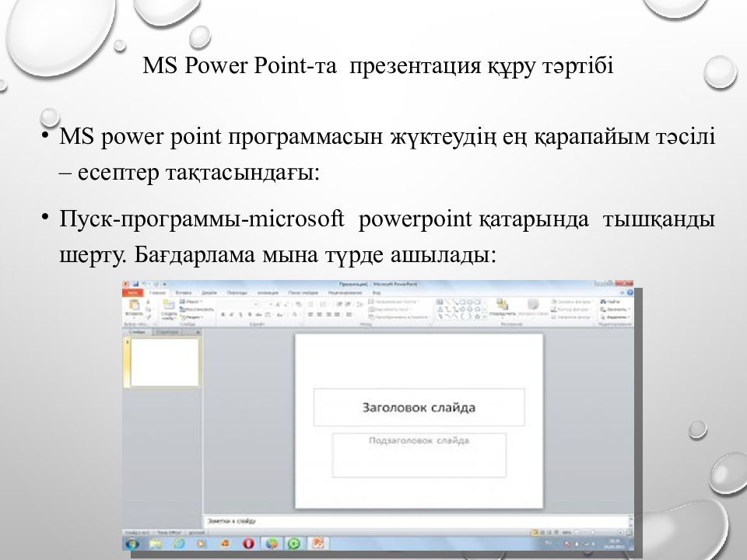The height and width of the screenshot is (560, 747).
Task: Start Slide Show from the status bar icon
Action: 557,532
